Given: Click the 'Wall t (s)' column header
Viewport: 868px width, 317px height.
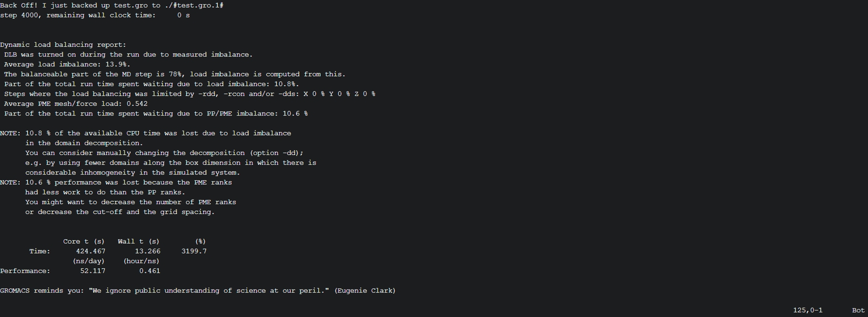Looking at the screenshot, I should (x=139, y=241).
